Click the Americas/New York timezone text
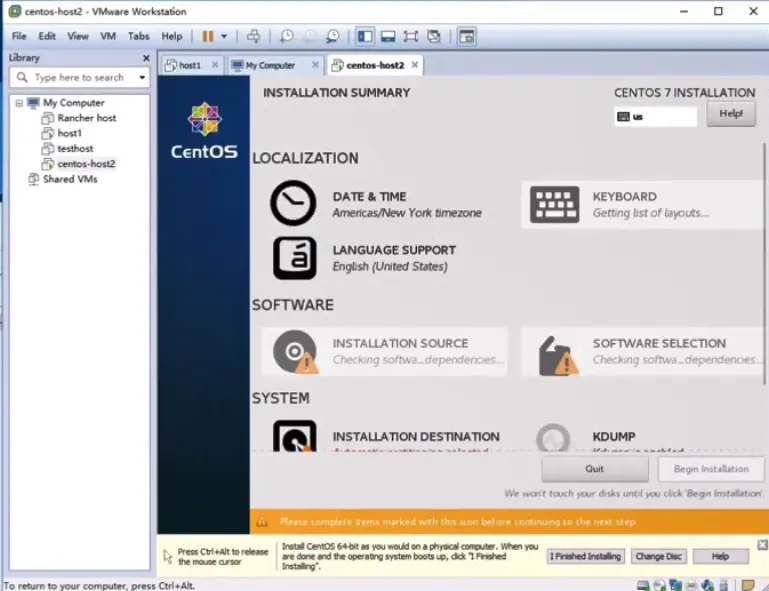769x591 pixels. coord(407,213)
